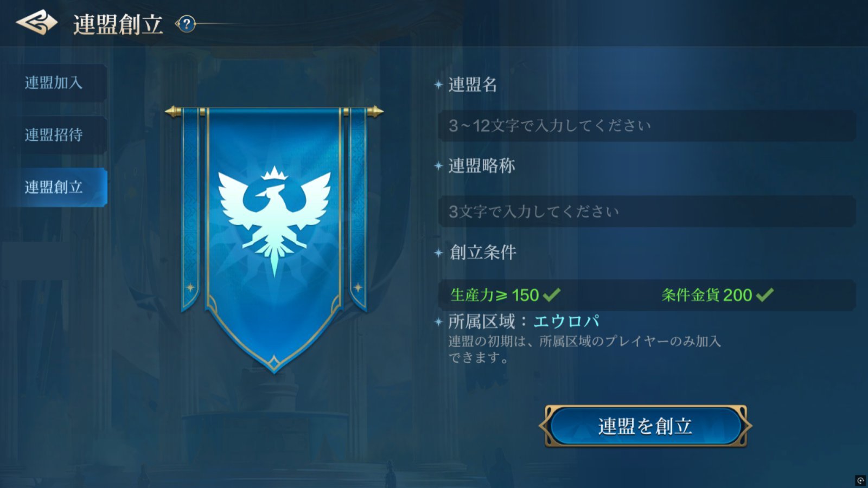Open the question mark help icon

coord(187,24)
